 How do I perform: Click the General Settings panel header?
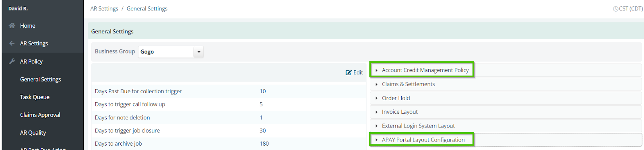click(365, 31)
